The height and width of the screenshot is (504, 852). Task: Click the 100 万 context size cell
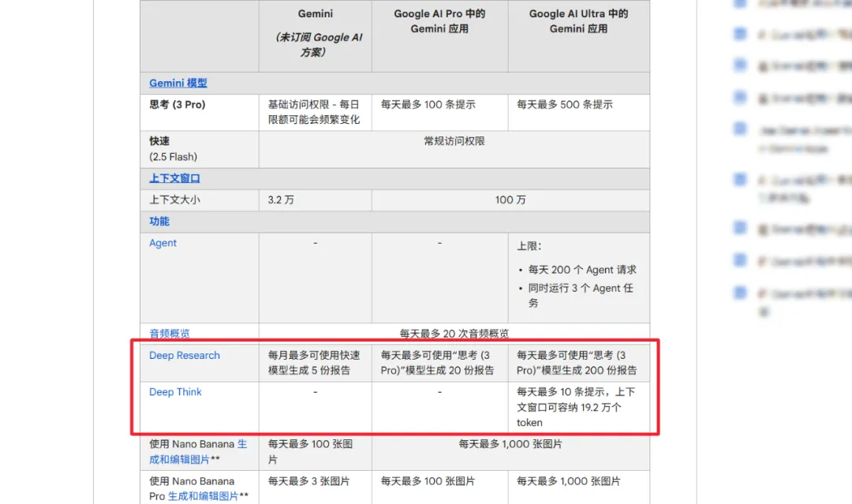(510, 200)
